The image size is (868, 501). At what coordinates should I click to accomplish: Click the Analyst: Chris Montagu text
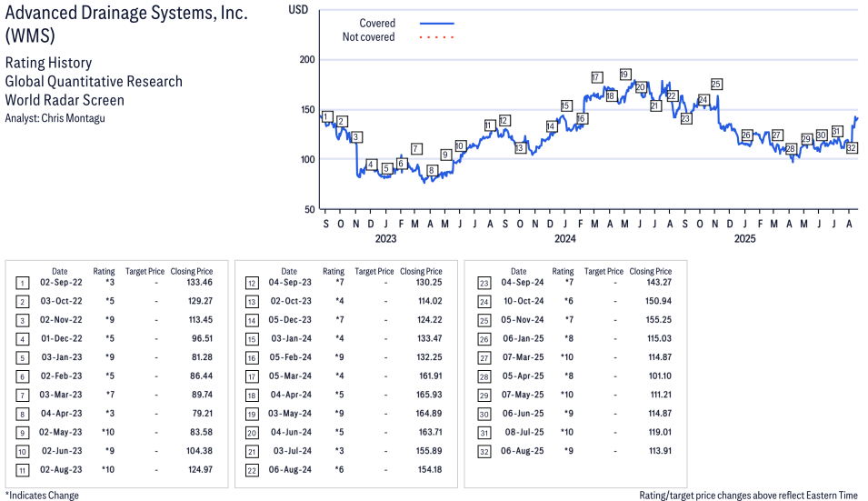pyautogui.click(x=55, y=118)
